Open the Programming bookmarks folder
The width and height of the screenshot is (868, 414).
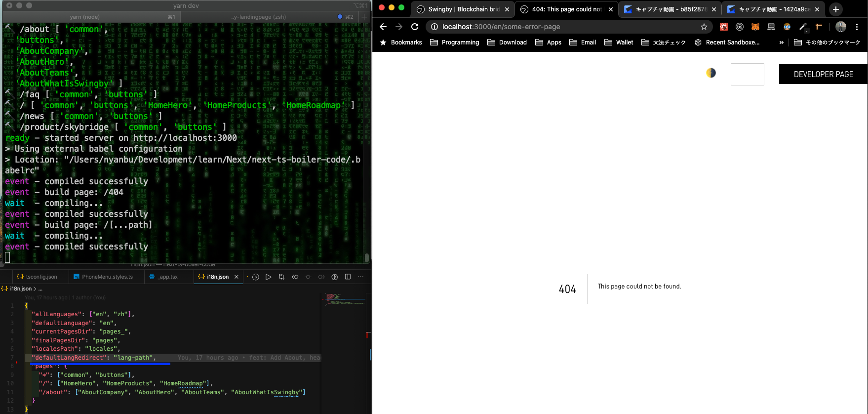[x=455, y=42]
